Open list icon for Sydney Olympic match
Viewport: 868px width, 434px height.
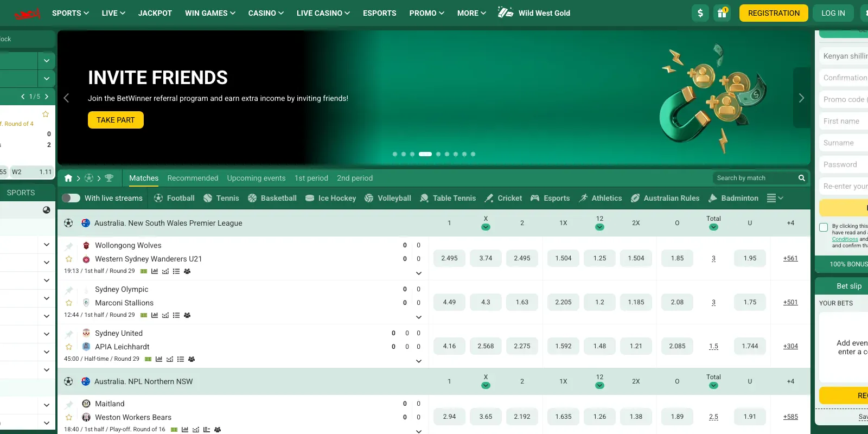(x=176, y=315)
